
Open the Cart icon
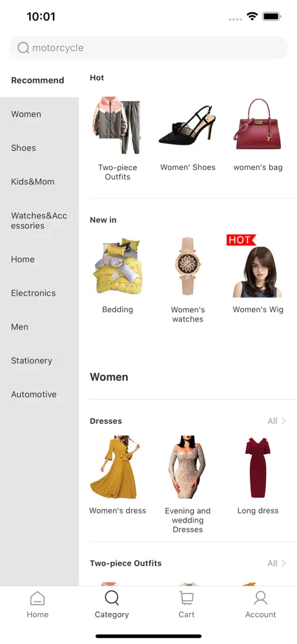[x=187, y=598]
